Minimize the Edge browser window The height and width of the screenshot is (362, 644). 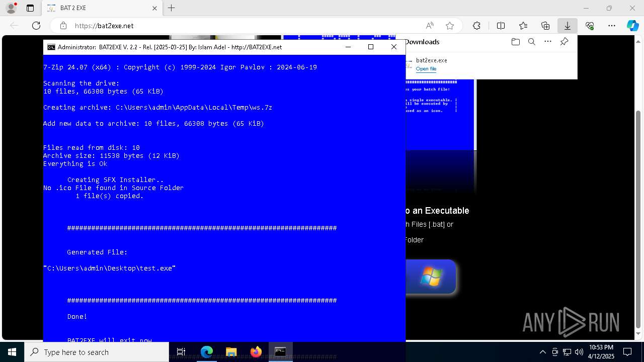[x=586, y=8]
